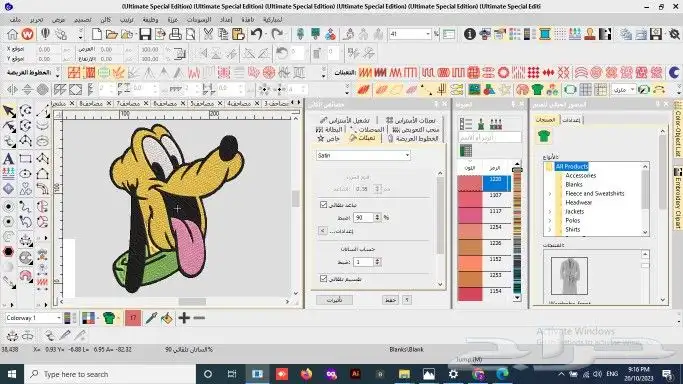Open the Colorway 1 dropdown

(33, 318)
